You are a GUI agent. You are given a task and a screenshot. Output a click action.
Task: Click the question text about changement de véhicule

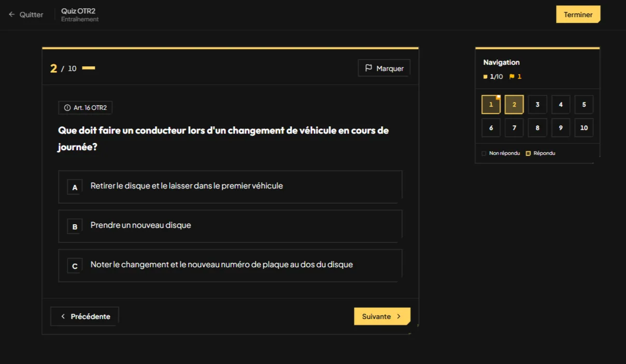point(223,139)
